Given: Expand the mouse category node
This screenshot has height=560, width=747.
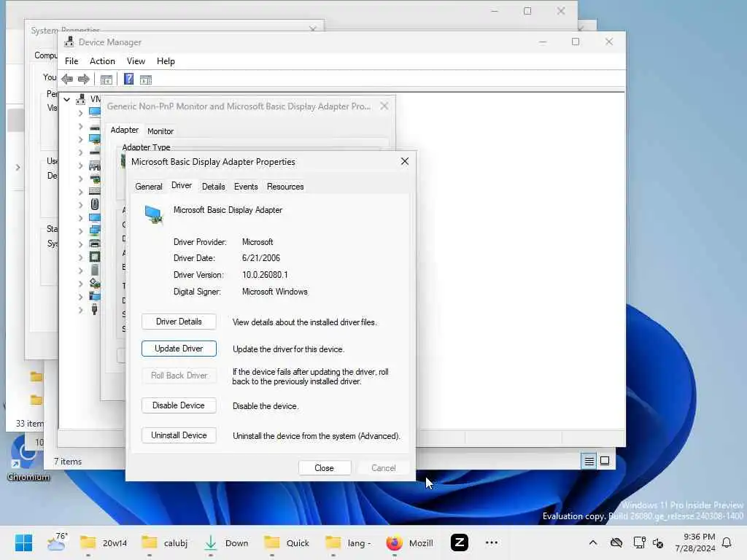Looking at the screenshot, I should point(80,205).
